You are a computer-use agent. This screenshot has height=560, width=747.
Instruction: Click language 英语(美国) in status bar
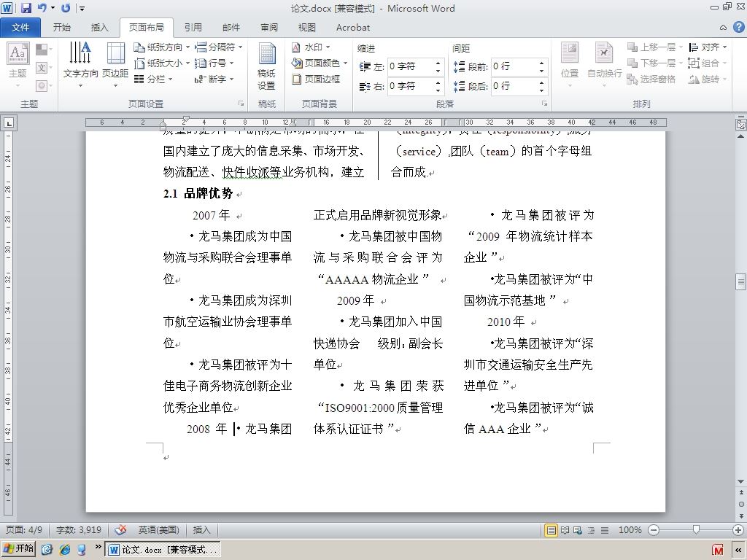click(158, 530)
